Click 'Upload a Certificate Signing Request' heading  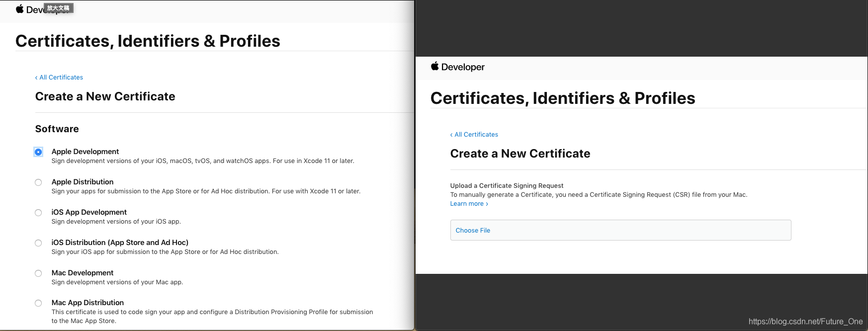click(x=507, y=186)
